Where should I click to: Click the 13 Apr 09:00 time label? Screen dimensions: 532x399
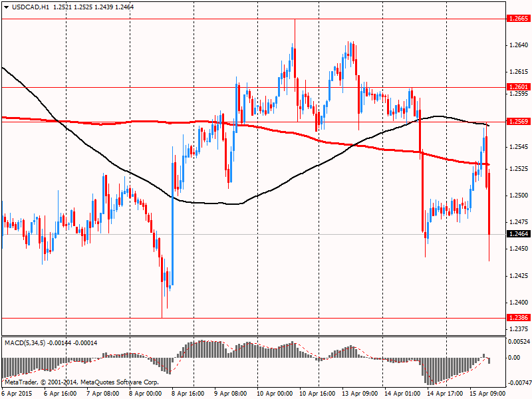[x=360, y=394]
